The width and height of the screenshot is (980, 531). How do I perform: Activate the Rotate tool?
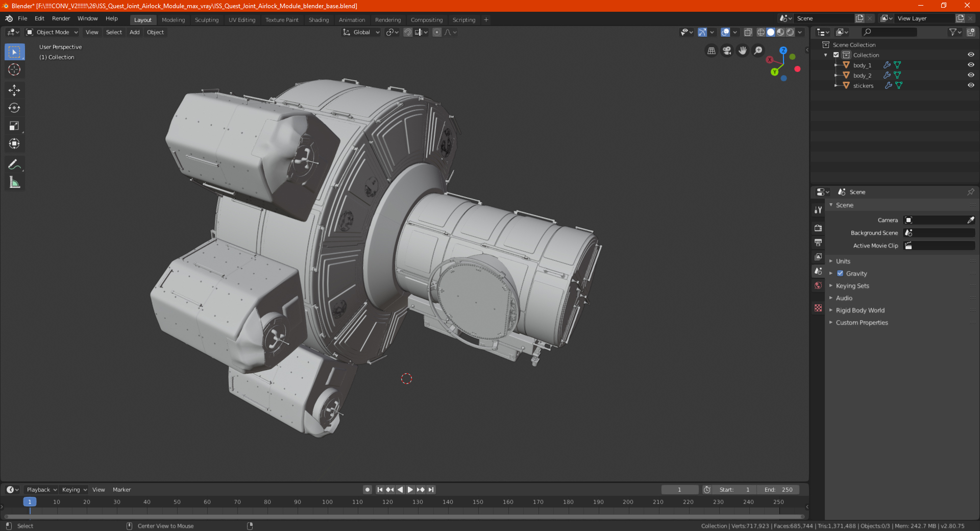(x=14, y=108)
